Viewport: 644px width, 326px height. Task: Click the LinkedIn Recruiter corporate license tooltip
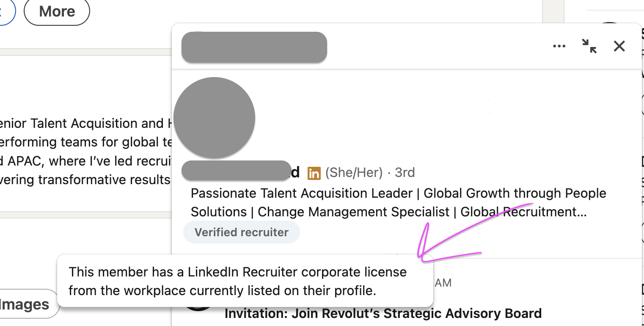245,281
